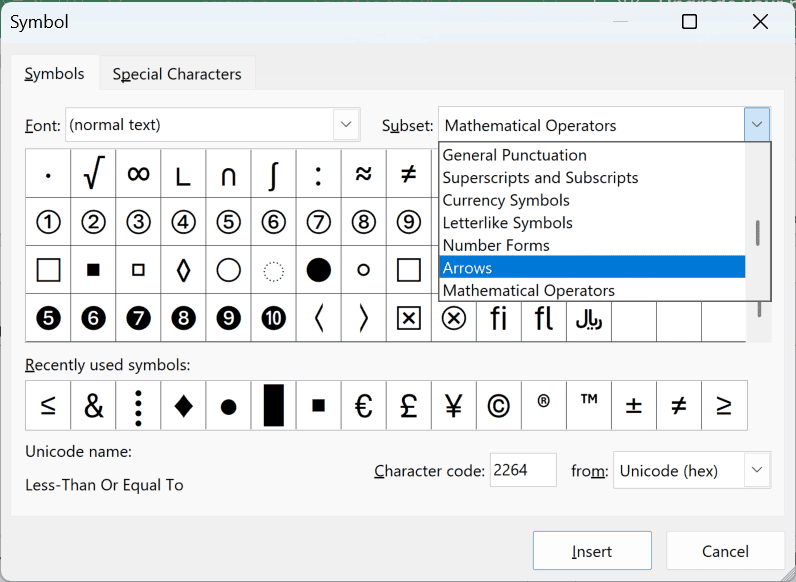Choose Mathematical Operators in the open list
Screen dimensions: 796x582
pyautogui.click(x=592, y=290)
